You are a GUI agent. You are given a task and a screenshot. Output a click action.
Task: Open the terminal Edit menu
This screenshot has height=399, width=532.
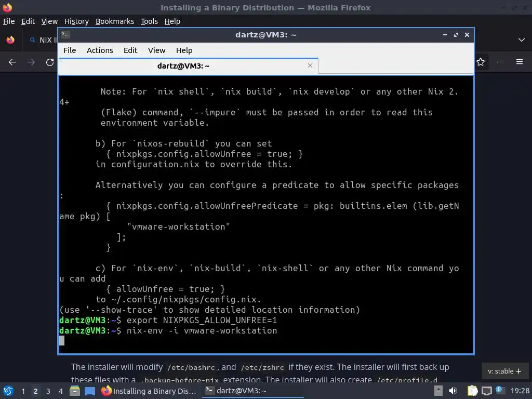130,50
